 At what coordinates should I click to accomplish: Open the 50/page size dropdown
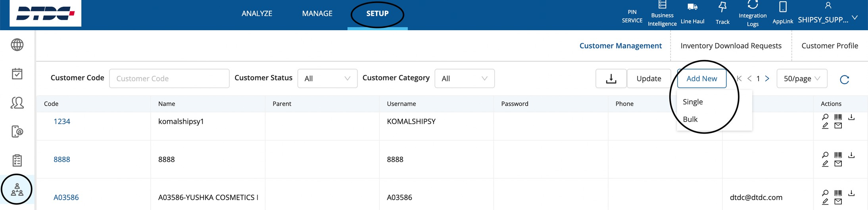pyautogui.click(x=802, y=79)
